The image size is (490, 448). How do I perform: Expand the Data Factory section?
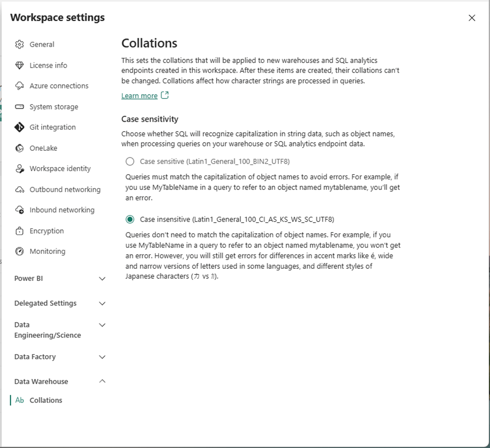coord(103,357)
